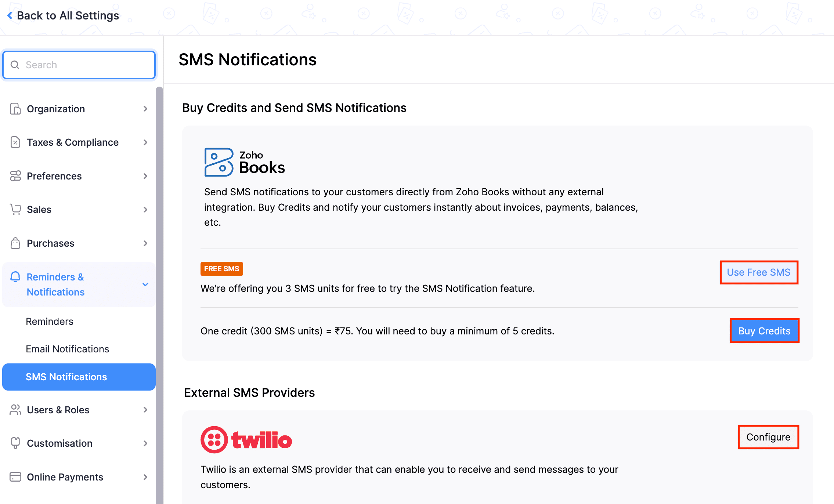Click the Organization settings icon
This screenshot has height=504, width=834.
(x=15, y=108)
